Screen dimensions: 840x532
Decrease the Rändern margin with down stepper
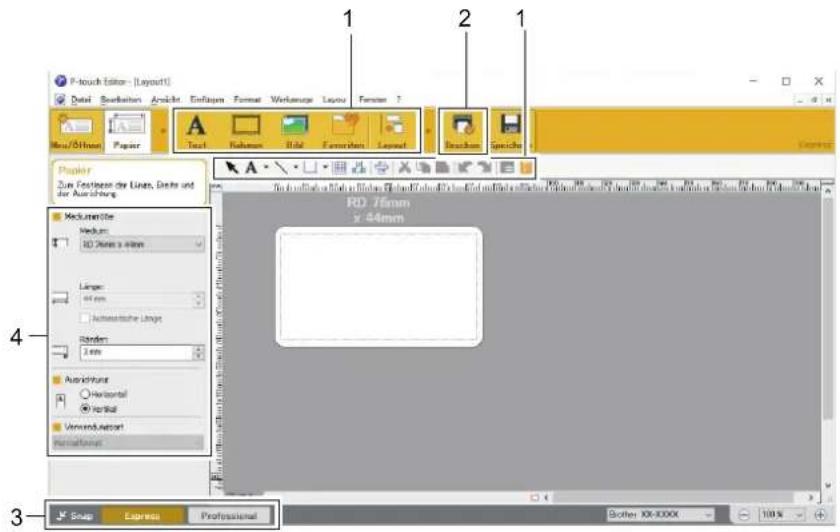coord(199,356)
